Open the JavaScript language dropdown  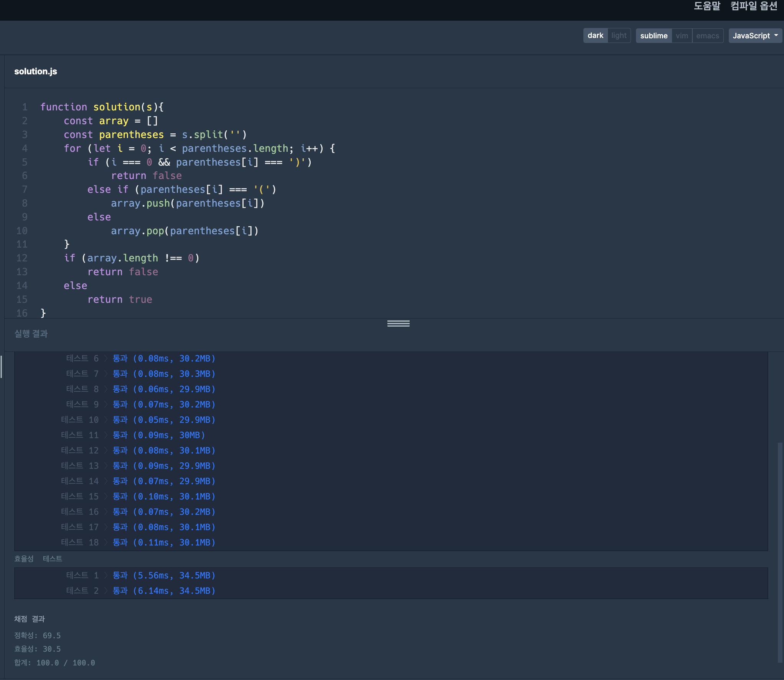pyautogui.click(x=754, y=36)
